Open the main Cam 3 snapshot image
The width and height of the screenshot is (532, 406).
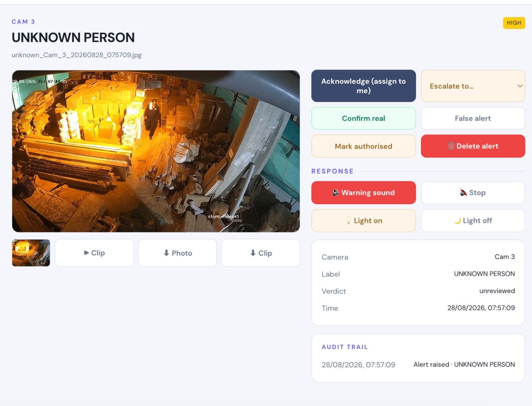pos(156,151)
